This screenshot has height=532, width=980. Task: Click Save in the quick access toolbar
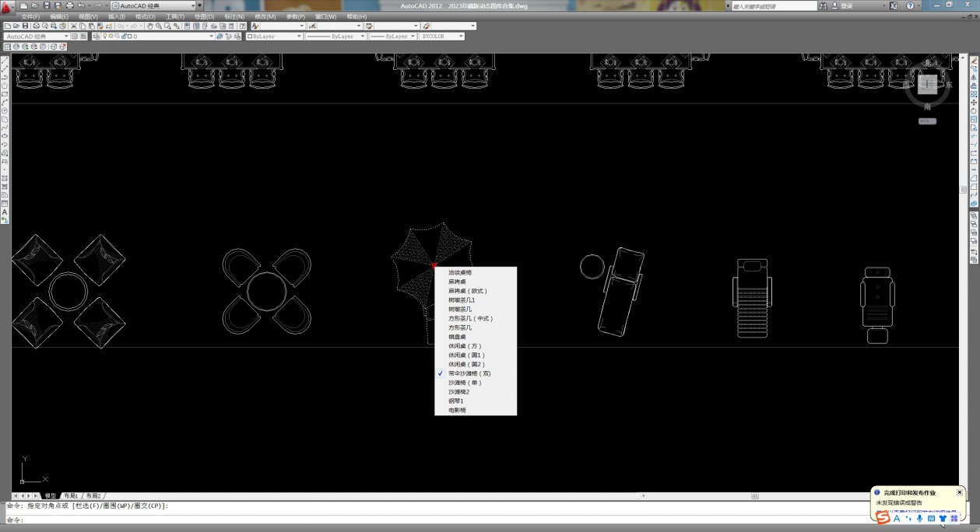[x=47, y=5]
